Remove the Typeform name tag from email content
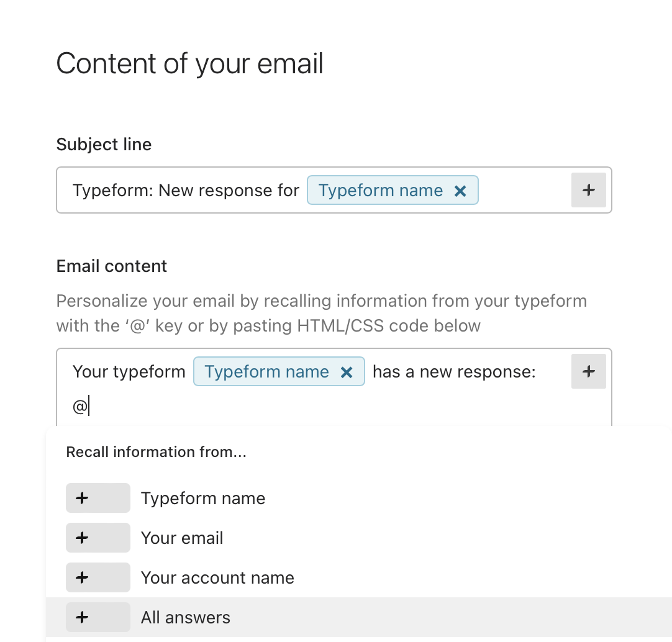Viewport: 672px width, 642px height. pos(347,371)
